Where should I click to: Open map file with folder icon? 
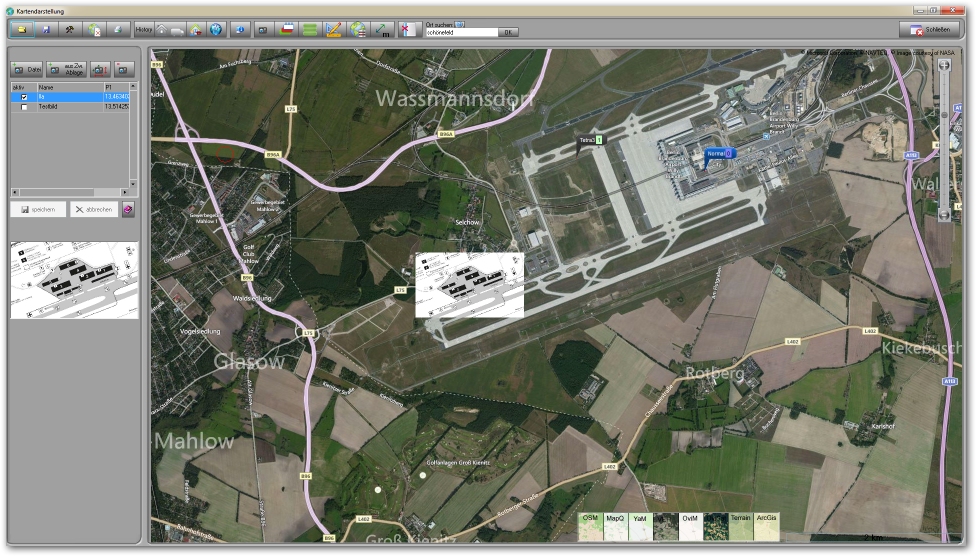point(22,29)
